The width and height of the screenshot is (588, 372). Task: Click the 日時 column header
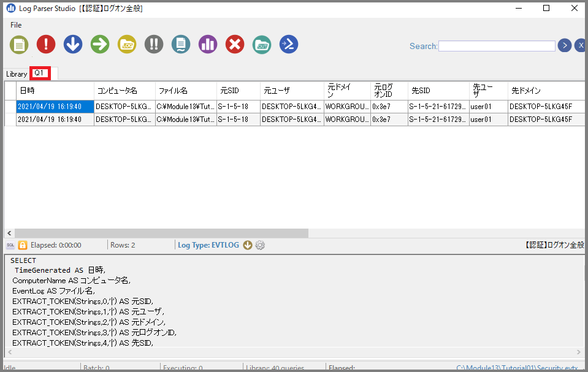click(x=55, y=91)
